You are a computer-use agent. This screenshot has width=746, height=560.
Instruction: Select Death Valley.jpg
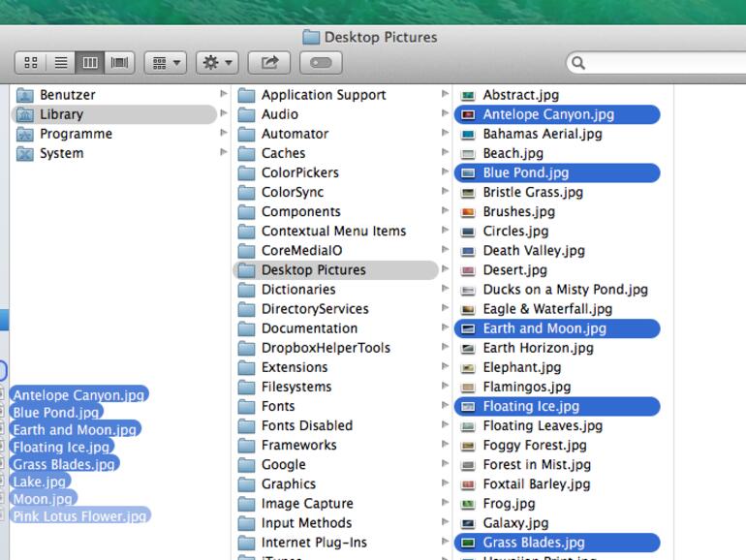(557, 251)
